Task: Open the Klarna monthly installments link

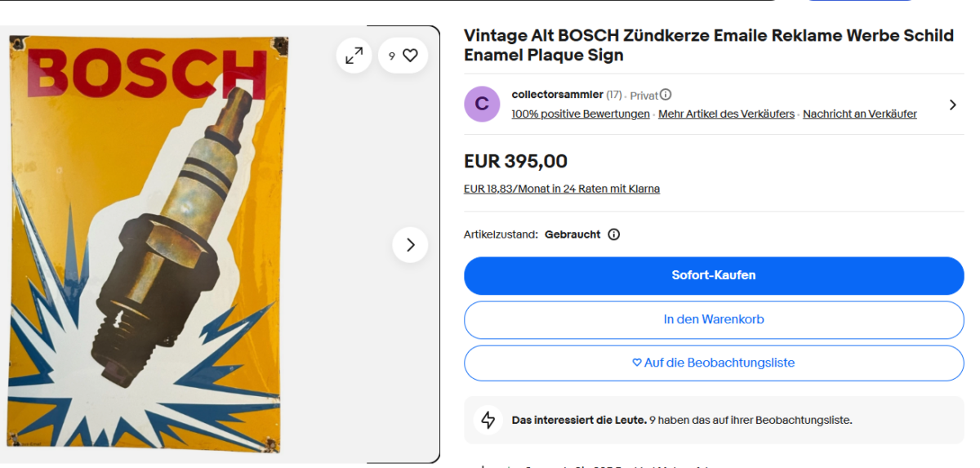Action: pos(562,189)
